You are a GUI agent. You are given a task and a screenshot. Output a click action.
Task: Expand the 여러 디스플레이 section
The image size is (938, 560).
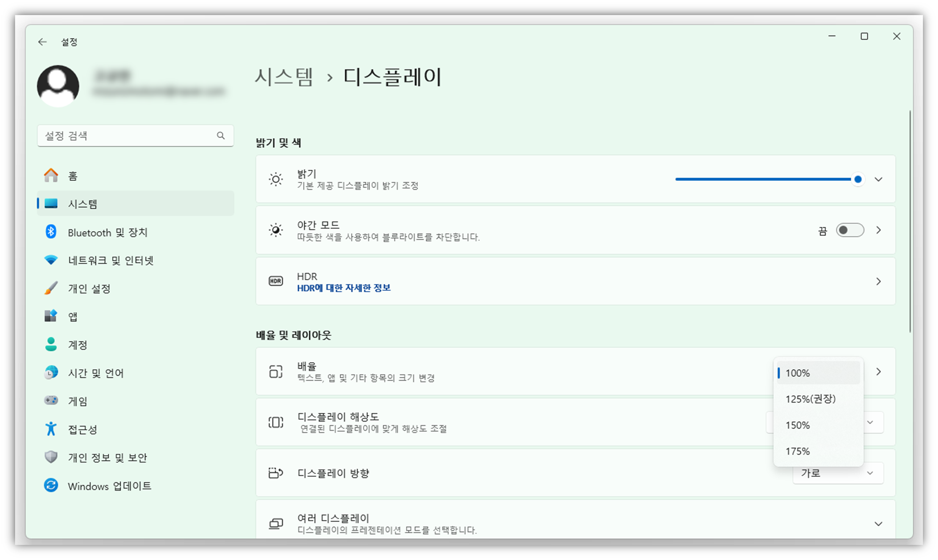click(878, 523)
